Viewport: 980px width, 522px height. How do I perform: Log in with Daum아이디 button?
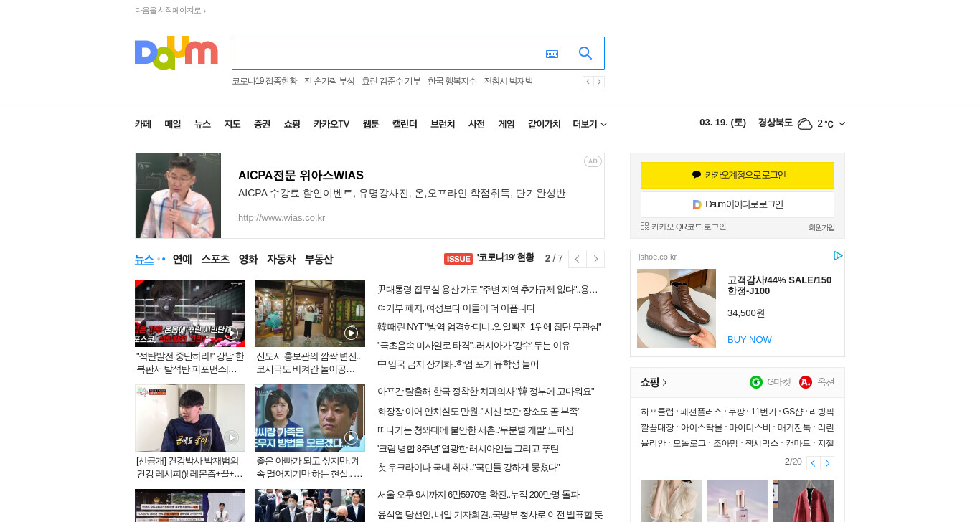(738, 204)
